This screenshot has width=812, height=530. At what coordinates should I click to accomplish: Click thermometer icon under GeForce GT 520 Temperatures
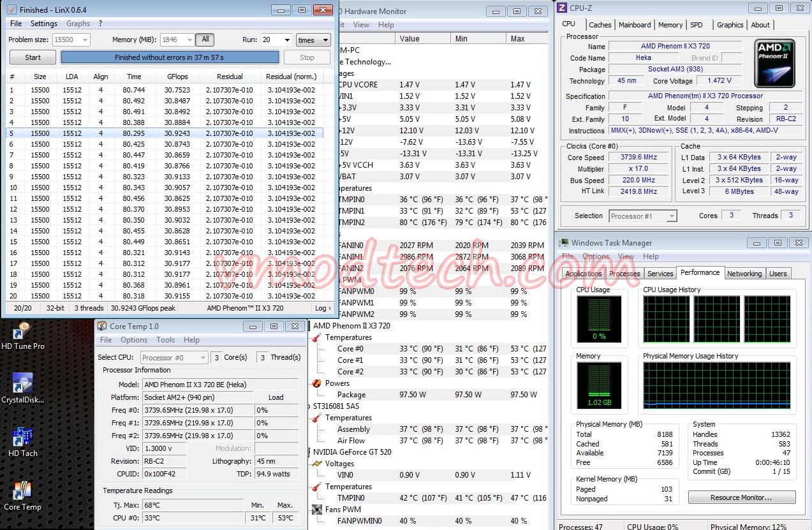pos(318,487)
